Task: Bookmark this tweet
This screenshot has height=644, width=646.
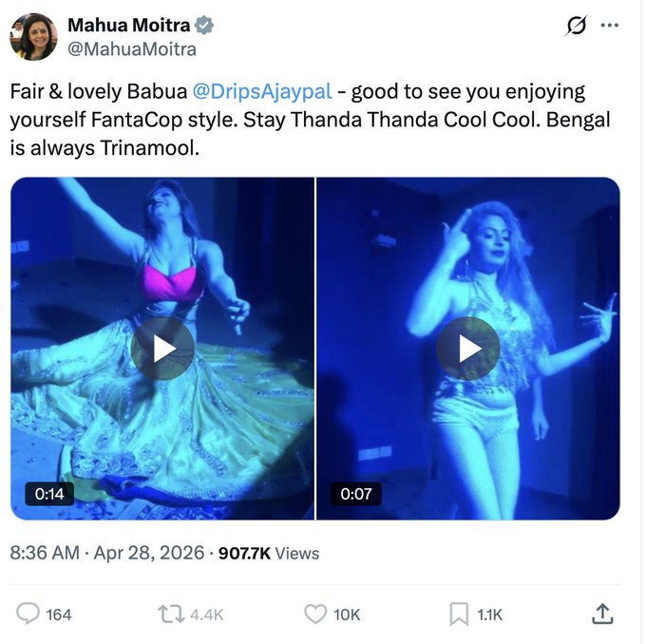Action: point(459,615)
